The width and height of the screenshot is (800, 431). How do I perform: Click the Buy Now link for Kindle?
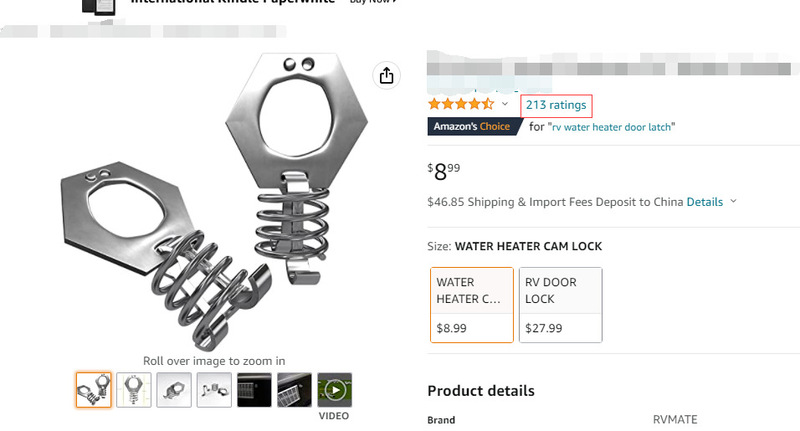tap(372, 2)
